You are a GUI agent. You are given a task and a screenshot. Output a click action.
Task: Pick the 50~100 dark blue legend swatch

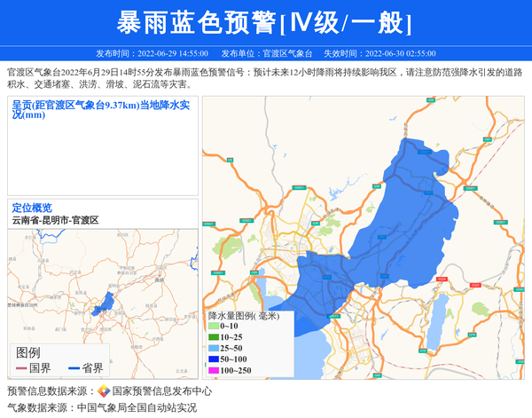213,359
